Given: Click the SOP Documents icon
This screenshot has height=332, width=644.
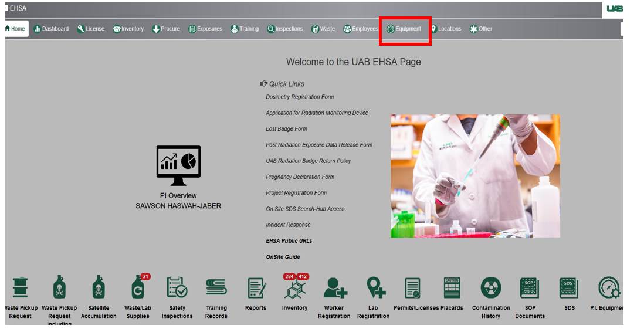Looking at the screenshot, I should [530, 288].
